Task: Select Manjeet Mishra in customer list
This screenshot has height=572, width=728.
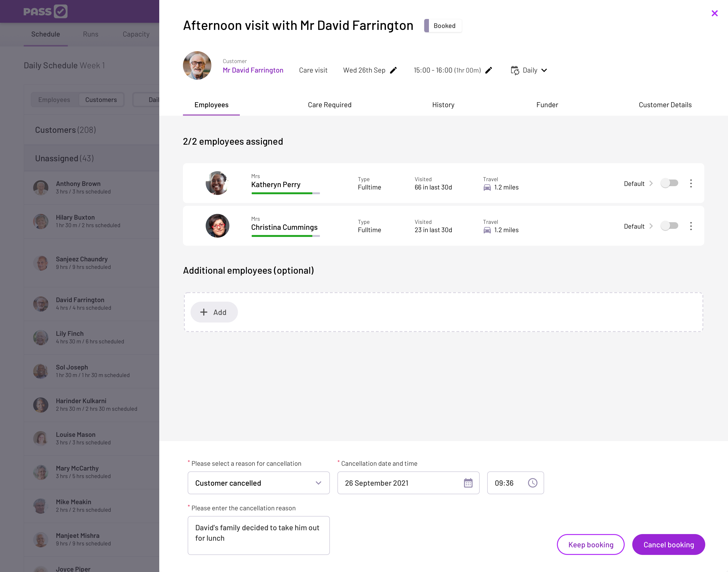Action: (x=92, y=540)
